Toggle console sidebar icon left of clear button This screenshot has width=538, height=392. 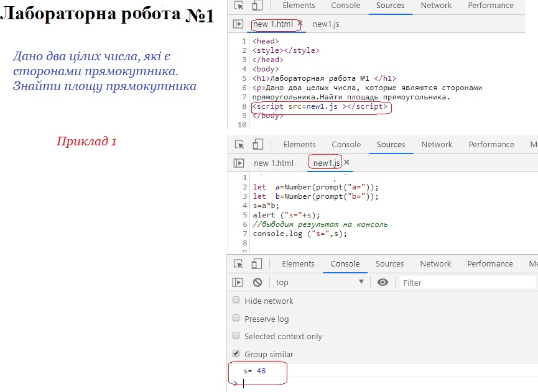(x=238, y=282)
